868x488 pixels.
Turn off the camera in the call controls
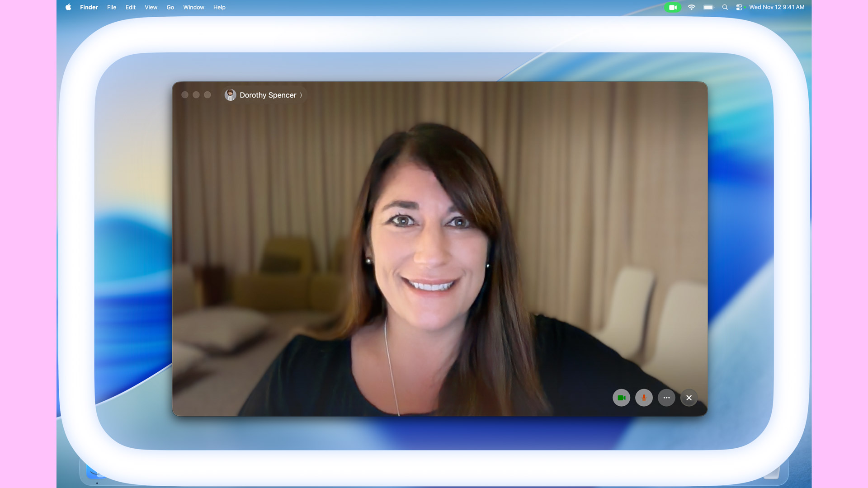click(x=621, y=398)
